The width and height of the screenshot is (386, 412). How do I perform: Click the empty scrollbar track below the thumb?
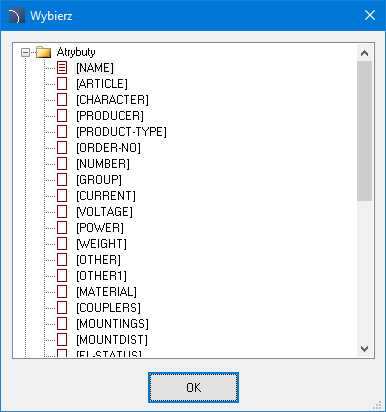[364, 271]
